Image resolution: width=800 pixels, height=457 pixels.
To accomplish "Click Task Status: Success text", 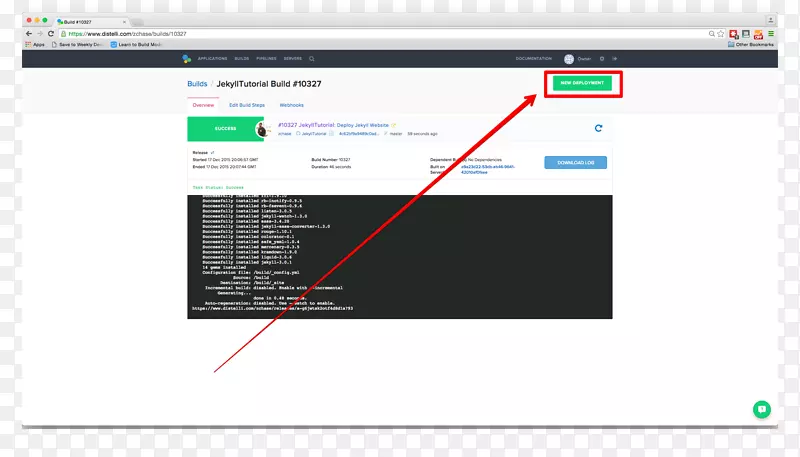I will (218, 187).
